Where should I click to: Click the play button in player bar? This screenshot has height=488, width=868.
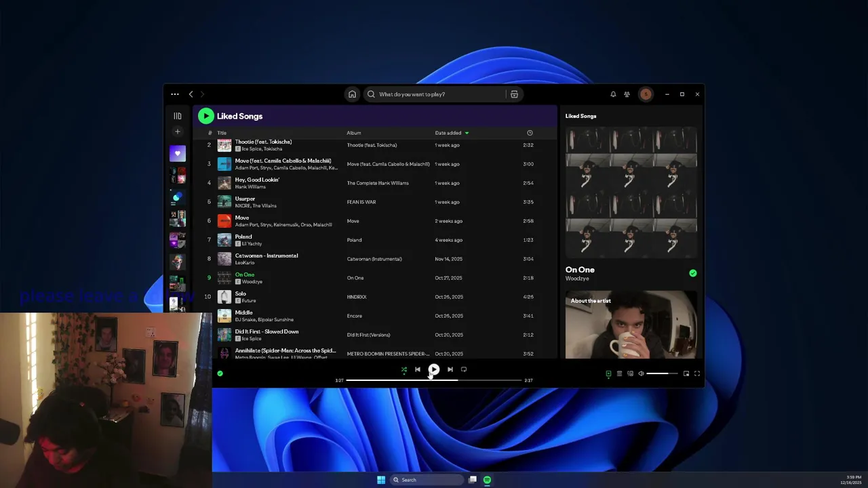coord(434,369)
